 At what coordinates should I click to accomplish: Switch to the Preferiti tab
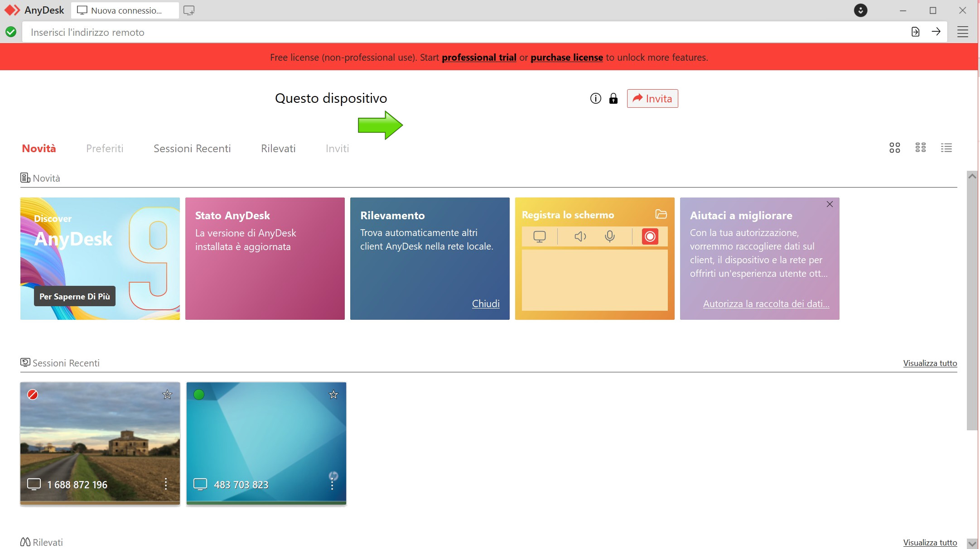pyautogui.click(x=105, y=148)
